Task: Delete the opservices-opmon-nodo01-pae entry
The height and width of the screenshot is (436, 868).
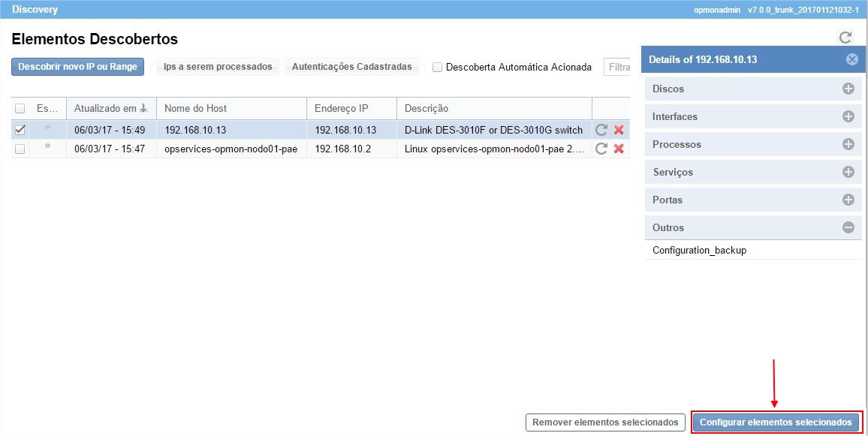Action: click(619, 149)
